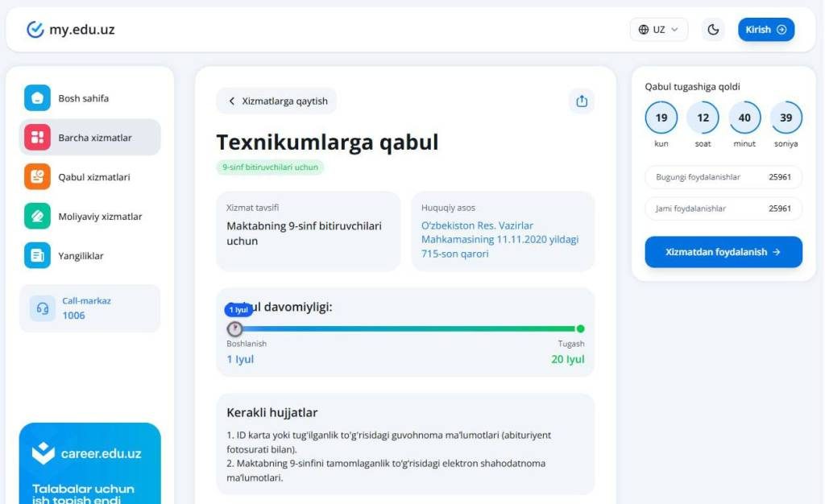
Task: Click the Call-markaz headset icon
Action: [43, 308]
